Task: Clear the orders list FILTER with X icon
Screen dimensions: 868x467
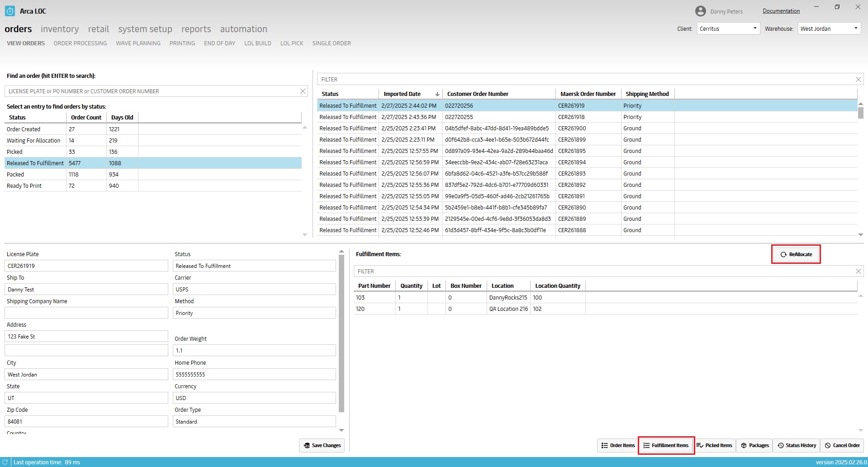Action: [x=858, y=79]
